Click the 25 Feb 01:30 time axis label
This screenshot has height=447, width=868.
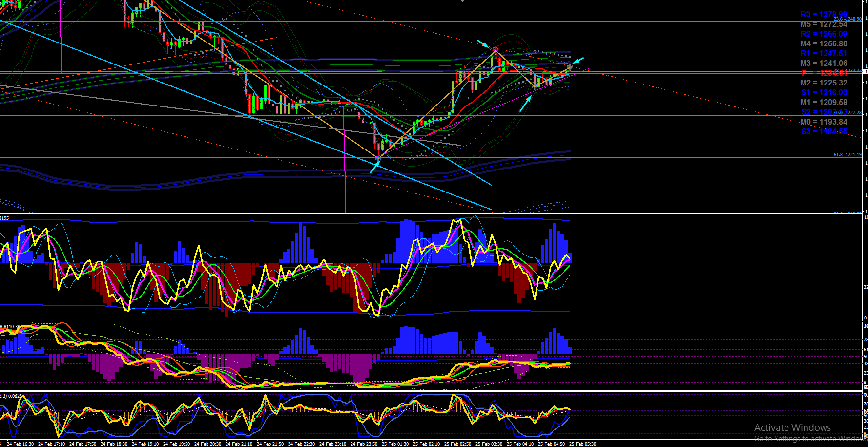click(x=395, y=444)
